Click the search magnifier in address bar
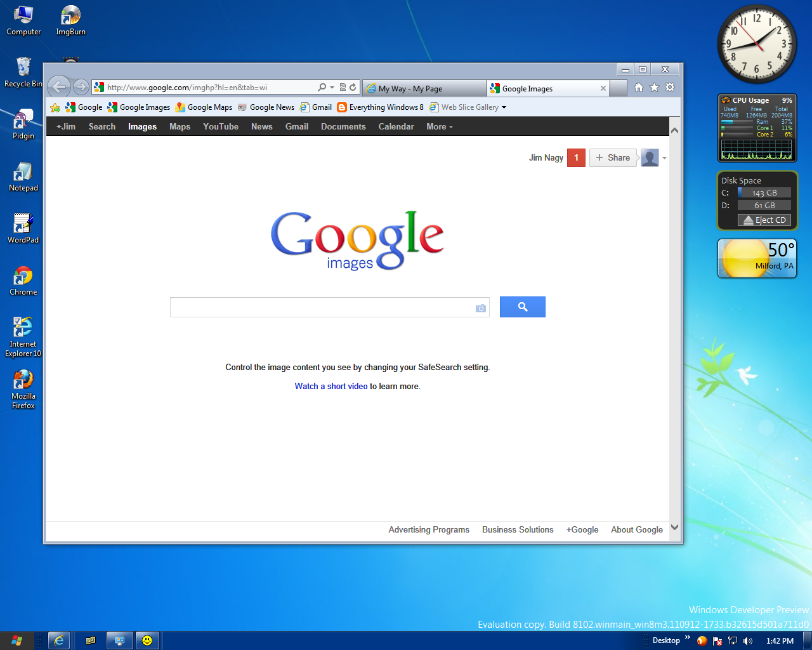 322,88
